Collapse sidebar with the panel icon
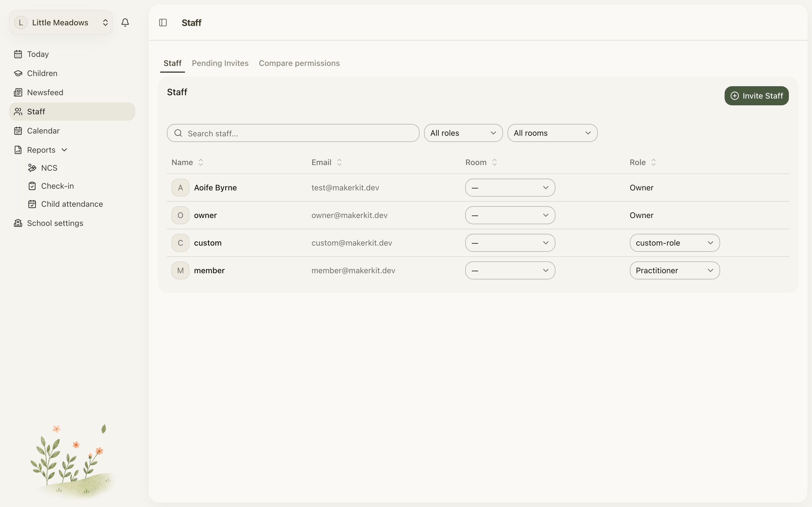812x507 pixels. tap(163, 23)
